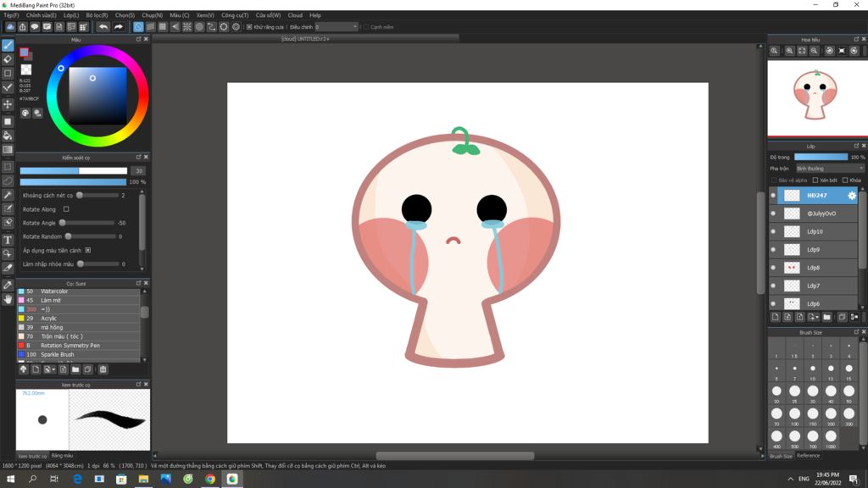Select the Acrylic brush
Viewport: 868px width, 488px height.
79,319
